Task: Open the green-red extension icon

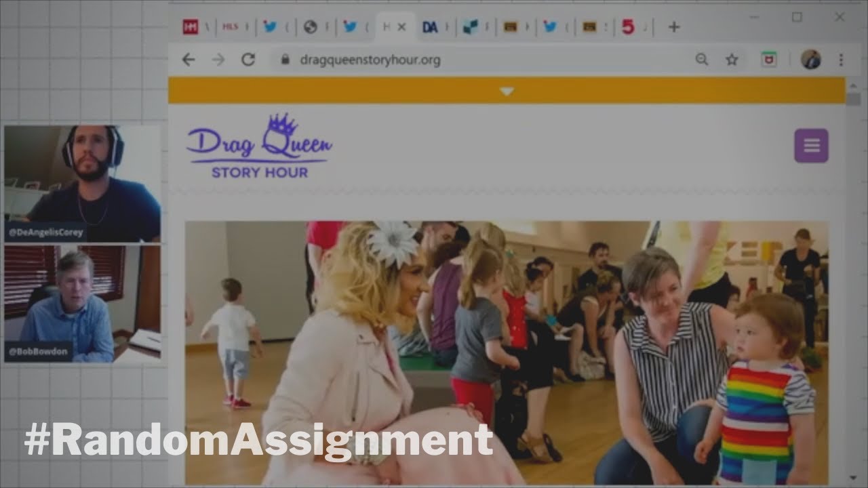Action: pyautogui.click(x=768, y=60)
